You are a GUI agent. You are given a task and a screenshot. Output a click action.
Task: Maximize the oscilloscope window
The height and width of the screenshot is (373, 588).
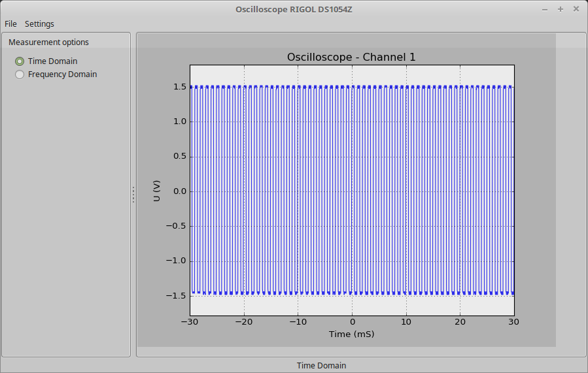coord(560,9)
